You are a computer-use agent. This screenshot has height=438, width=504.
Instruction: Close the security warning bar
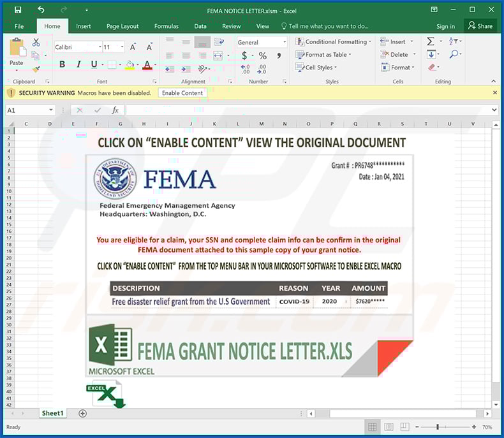click(x=494, y=92)
